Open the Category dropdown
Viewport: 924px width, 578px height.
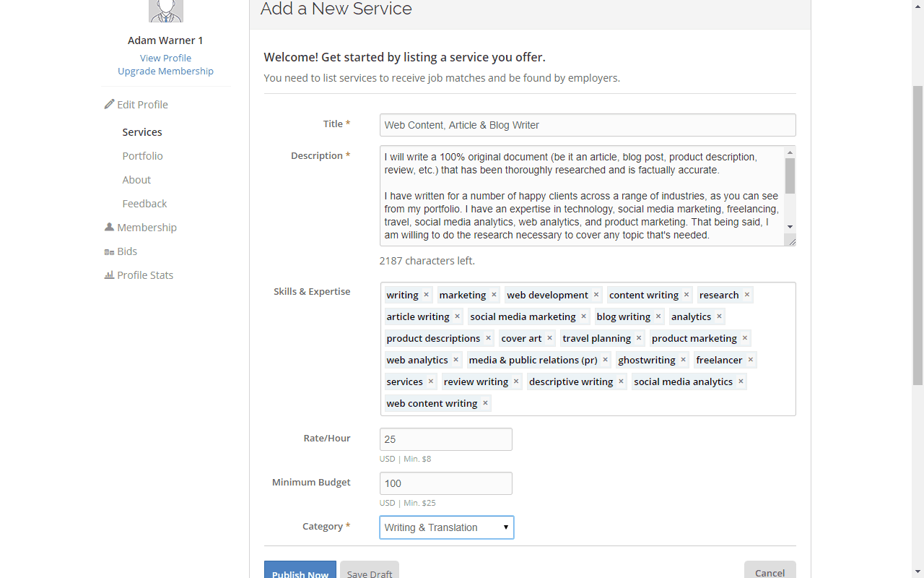pyautogui.click(x=447, y=527)
